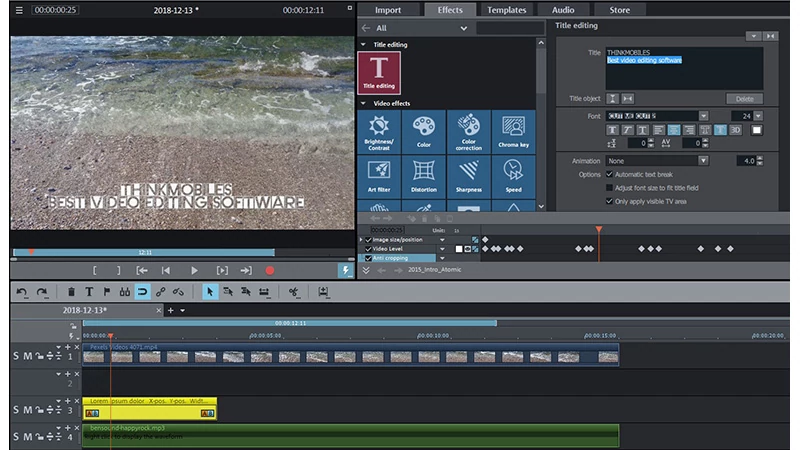Image resolution: width=800 pixels, height=450 pixels.
Task: Open the project tab dropdown arrow beside plus
Action: point(182,310)
